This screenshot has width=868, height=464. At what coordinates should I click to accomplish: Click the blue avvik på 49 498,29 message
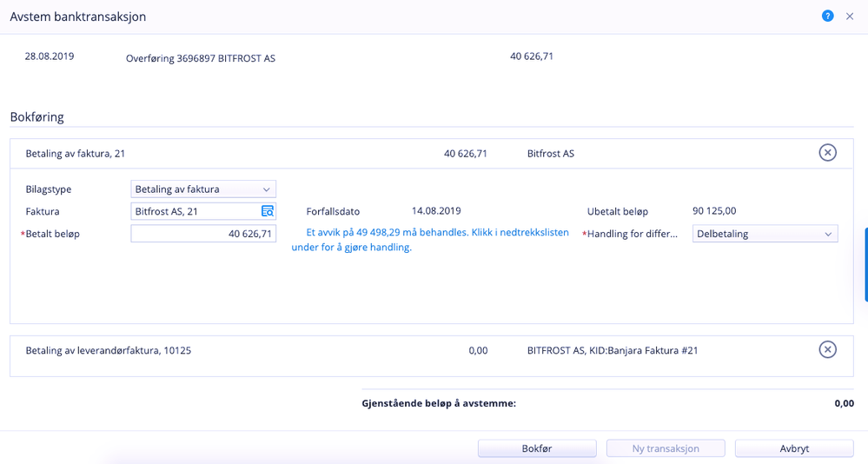[430, 240]
